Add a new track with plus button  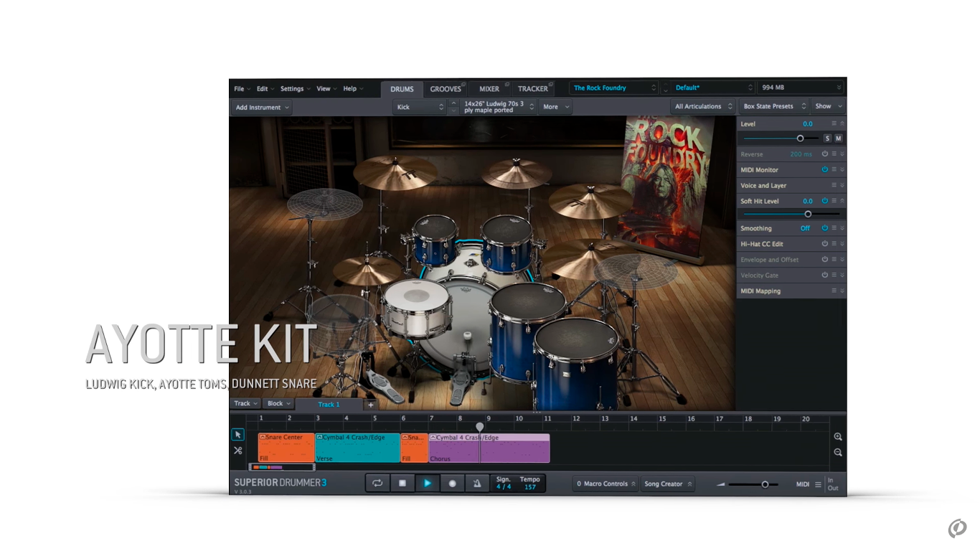tap(371, 405)
